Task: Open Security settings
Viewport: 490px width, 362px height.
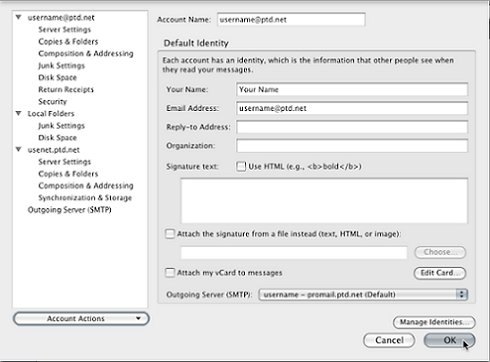Action: coord(52,102)
